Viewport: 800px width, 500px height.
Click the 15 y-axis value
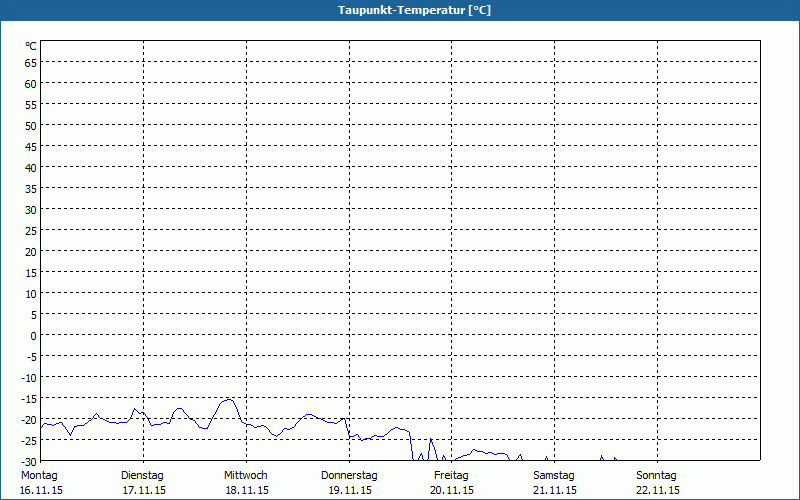31,273
